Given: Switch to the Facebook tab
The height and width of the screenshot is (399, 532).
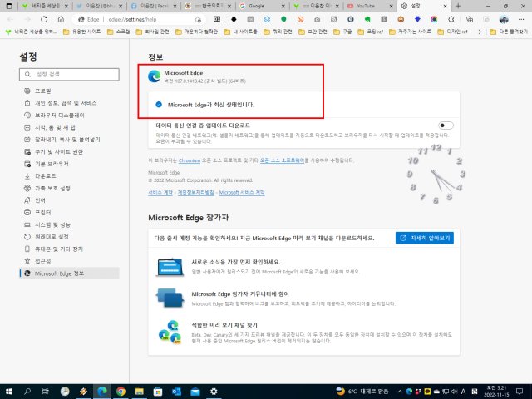Looking at the screenshot, I should (x=153, y=6).
